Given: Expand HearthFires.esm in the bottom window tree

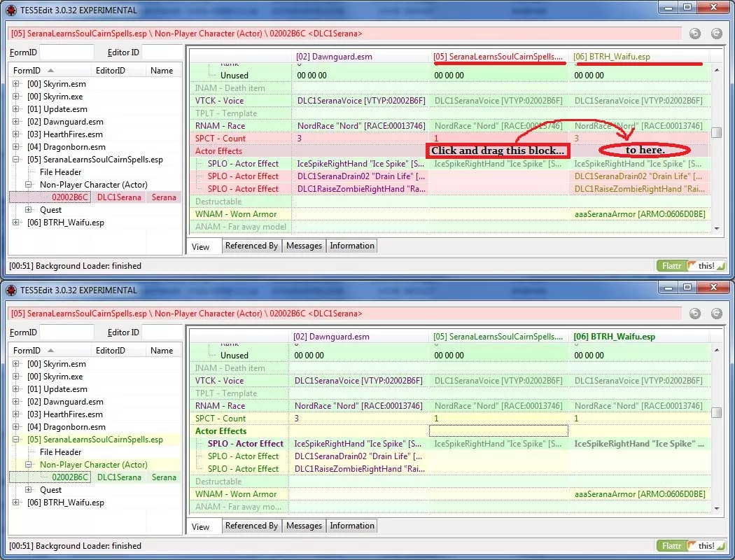Looking at the screenshot, I should point(16,414).
